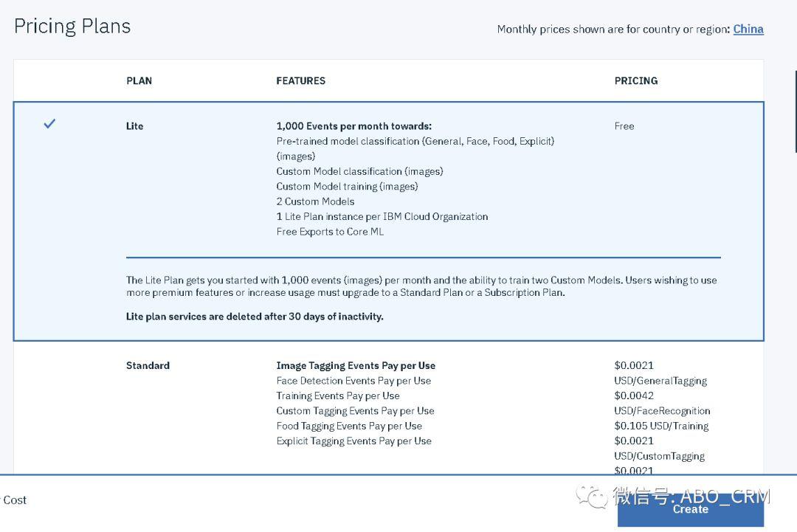Click the FEATURES column header
The image size is (797, 532).
tap(301, 80)
